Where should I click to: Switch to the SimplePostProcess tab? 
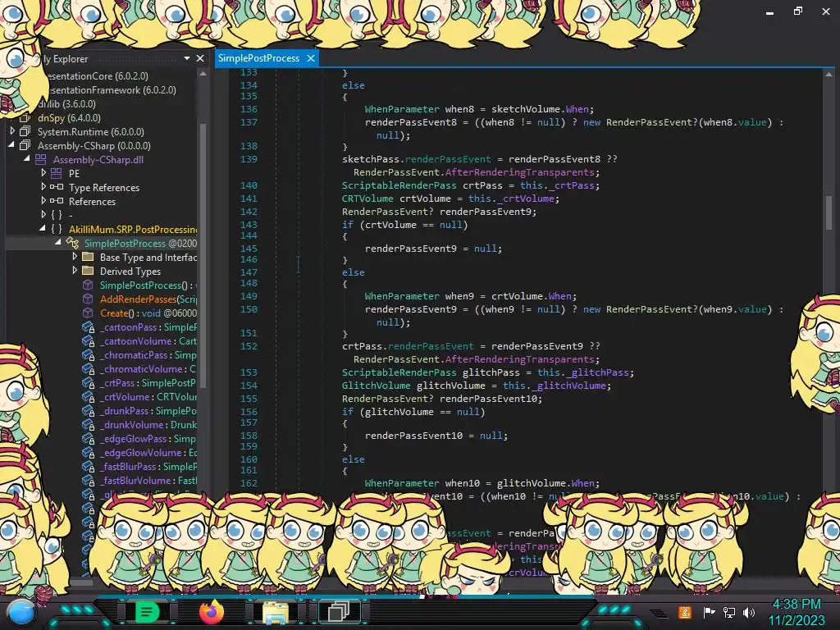258,58
